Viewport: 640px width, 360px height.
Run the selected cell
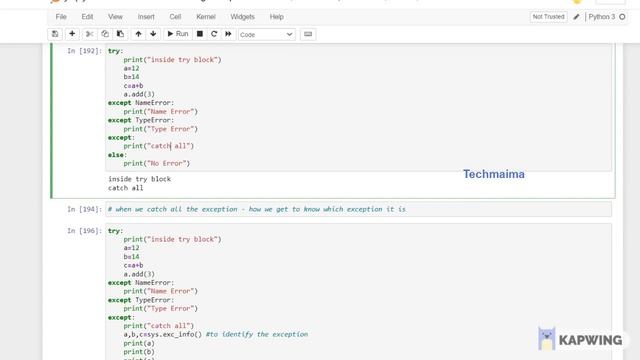coord(178,34)
